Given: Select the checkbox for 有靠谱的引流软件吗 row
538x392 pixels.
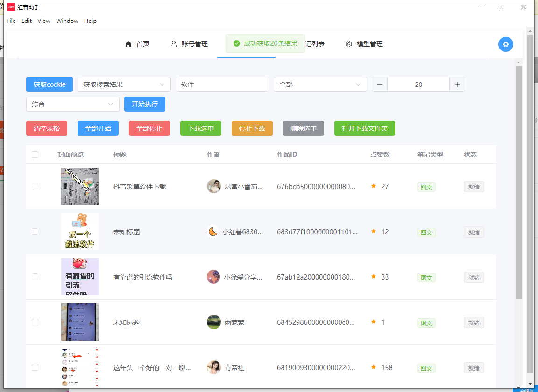Looking at the screenshot, I should pos(35,277).
